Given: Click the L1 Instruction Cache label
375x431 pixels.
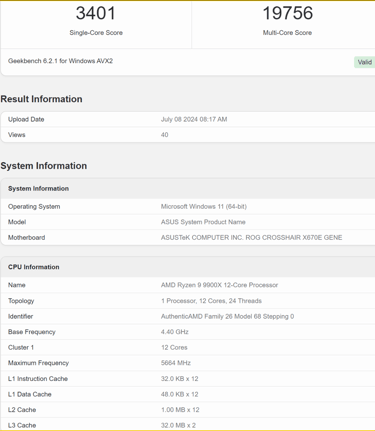Looking at the screenshot, I should (x=38, y=379).
